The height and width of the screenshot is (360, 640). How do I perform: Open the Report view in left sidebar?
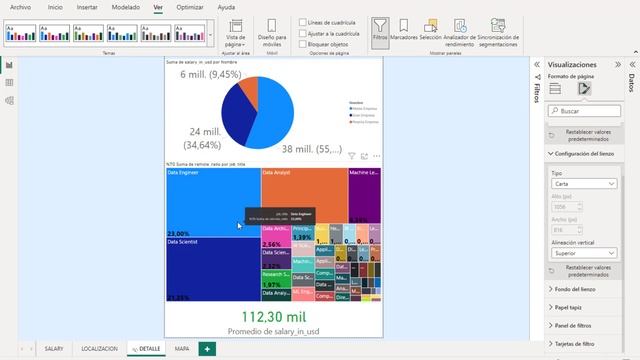(x=9, y=65)
